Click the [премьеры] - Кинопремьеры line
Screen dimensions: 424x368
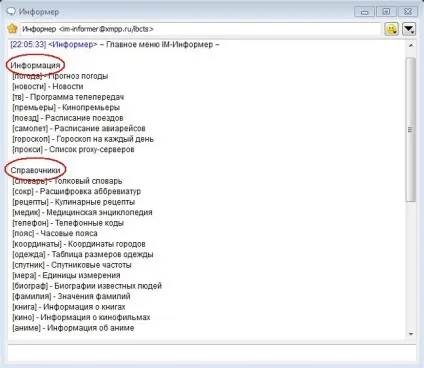[x=66, y=107]
